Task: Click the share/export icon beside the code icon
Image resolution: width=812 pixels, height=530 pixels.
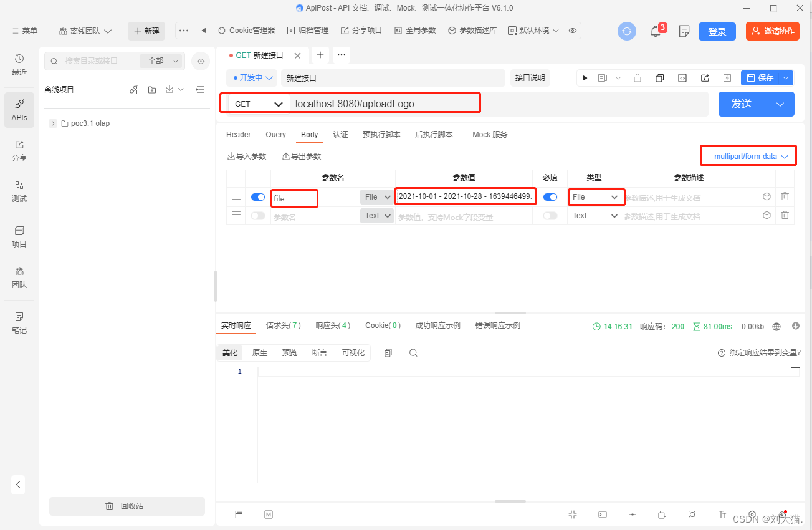Action: (704, 77)
